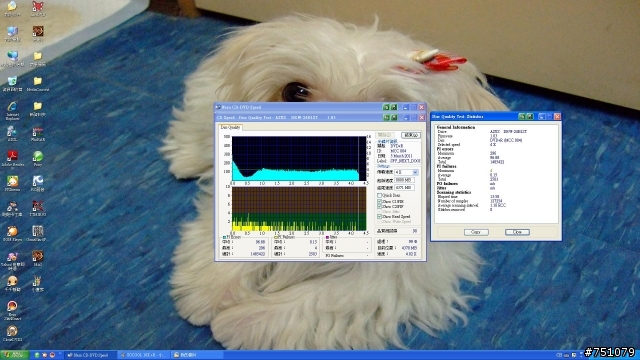Click the General Information heading in Statistics
Screen dimensions: 640x360
pyautogui.click(x=456, y=127)
